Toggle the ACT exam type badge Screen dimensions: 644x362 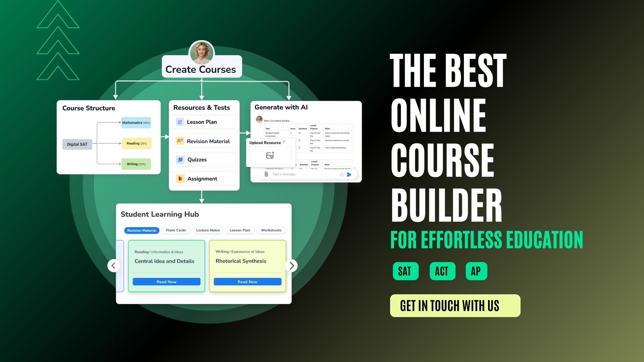tap(441, 271)
